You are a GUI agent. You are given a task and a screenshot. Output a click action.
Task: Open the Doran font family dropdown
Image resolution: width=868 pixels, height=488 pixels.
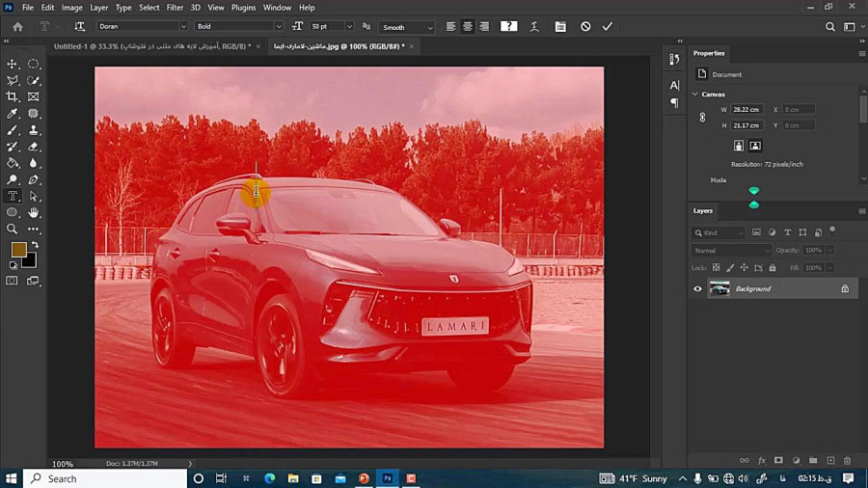coord(183,27)
